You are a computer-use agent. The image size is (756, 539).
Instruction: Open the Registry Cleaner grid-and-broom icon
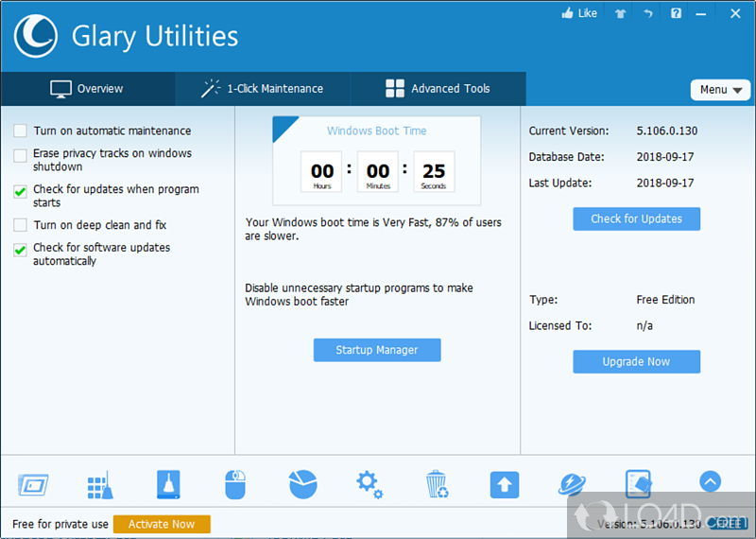click(x=101, y=484)
